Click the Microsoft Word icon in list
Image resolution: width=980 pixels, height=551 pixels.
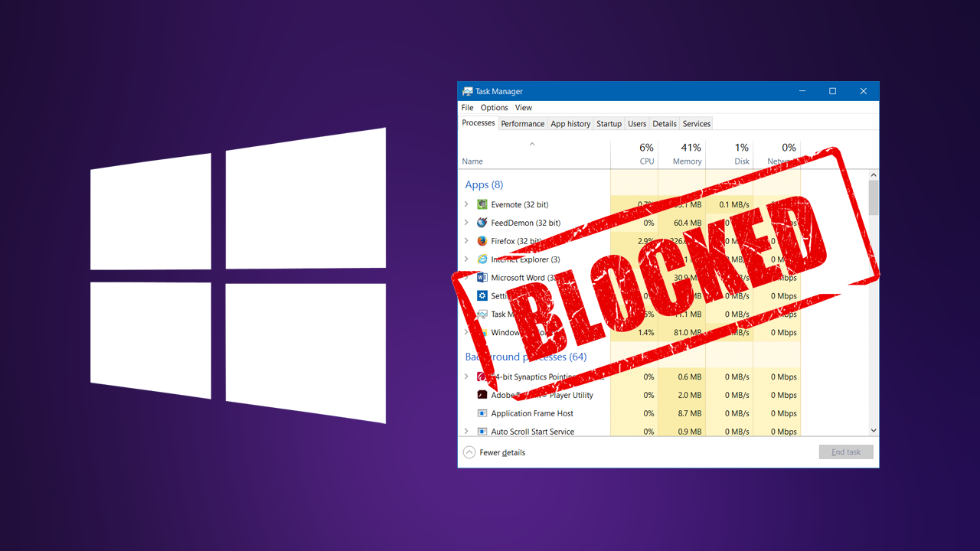(x=482, y=278)
